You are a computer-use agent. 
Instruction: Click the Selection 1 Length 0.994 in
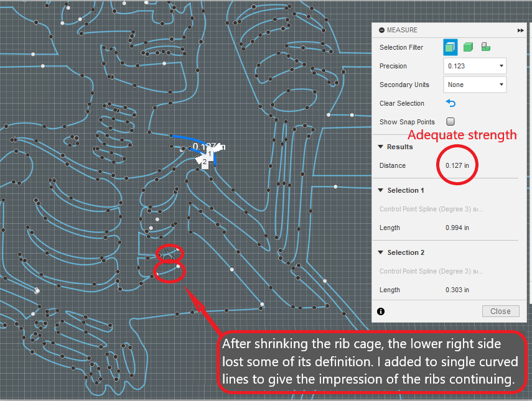[x=457, y=228]
